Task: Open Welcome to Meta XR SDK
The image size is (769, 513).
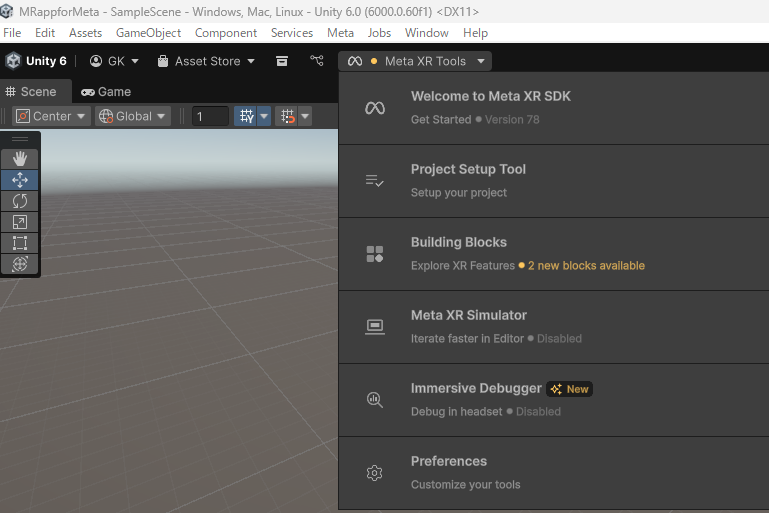Action: pyautogui.click(x=554, y=108)
